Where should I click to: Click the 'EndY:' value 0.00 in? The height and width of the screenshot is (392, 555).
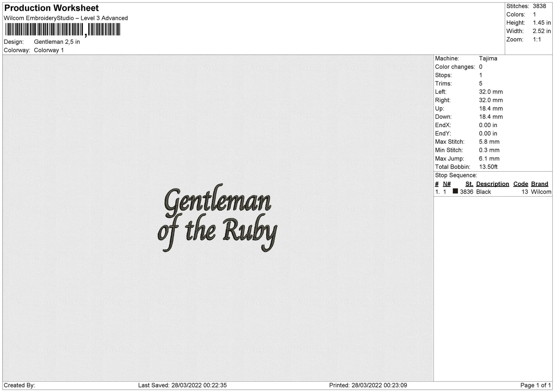click(x=488, y=134)
